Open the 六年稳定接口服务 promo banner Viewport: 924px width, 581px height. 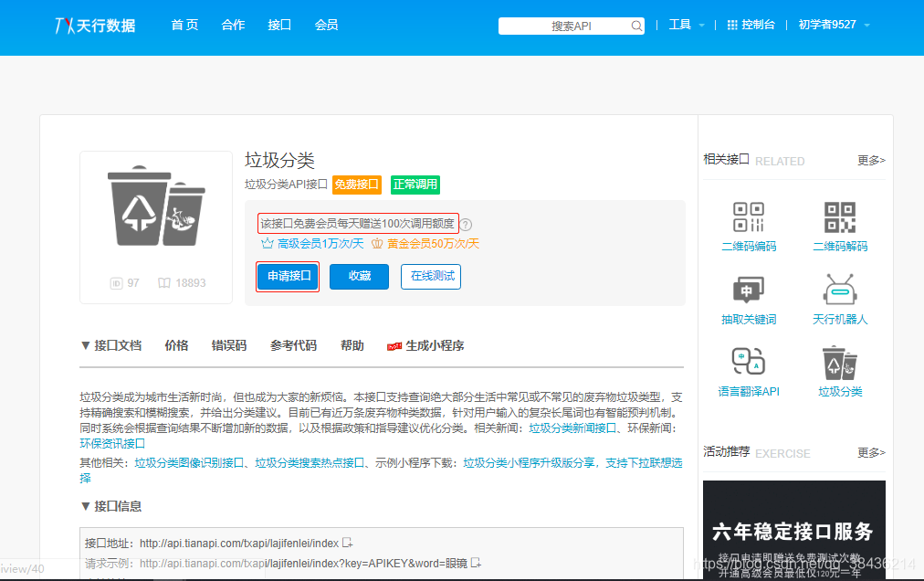pyautogui.click(x=793, y=530)
